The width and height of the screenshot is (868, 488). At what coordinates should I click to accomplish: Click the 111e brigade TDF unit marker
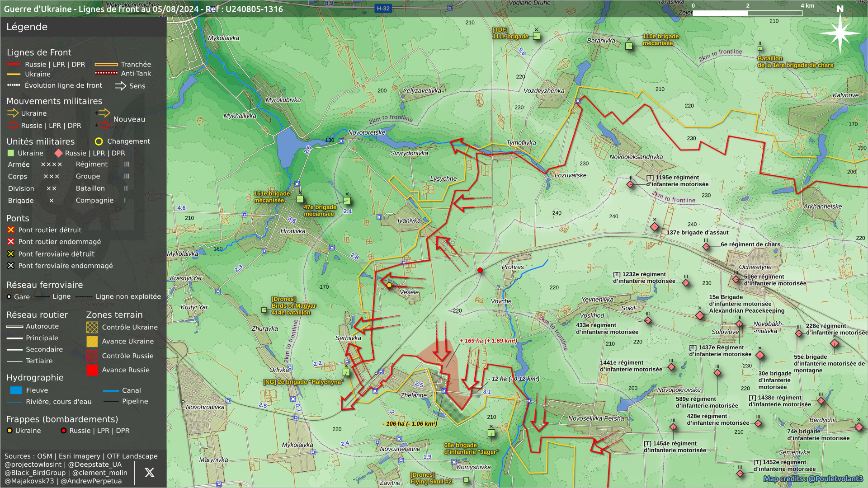[x=536, y=36]
